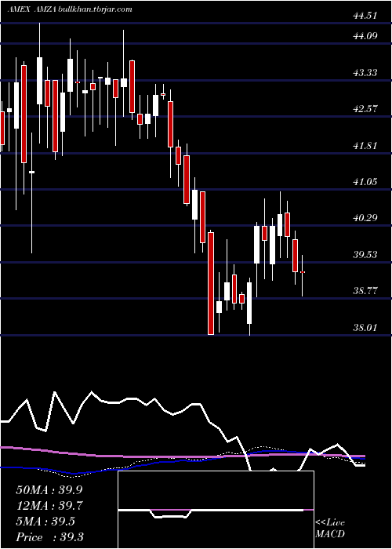
Task: Click the 41.81 price axis label
Action: [365, 145]
